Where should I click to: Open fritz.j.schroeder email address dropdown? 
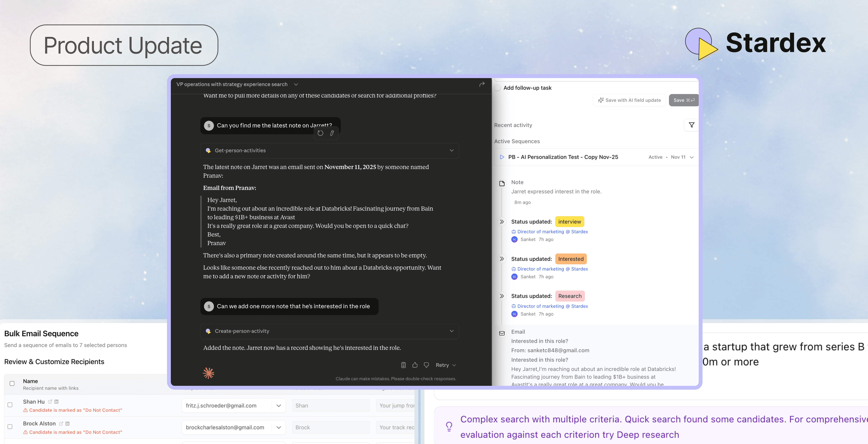coord(279,406)
